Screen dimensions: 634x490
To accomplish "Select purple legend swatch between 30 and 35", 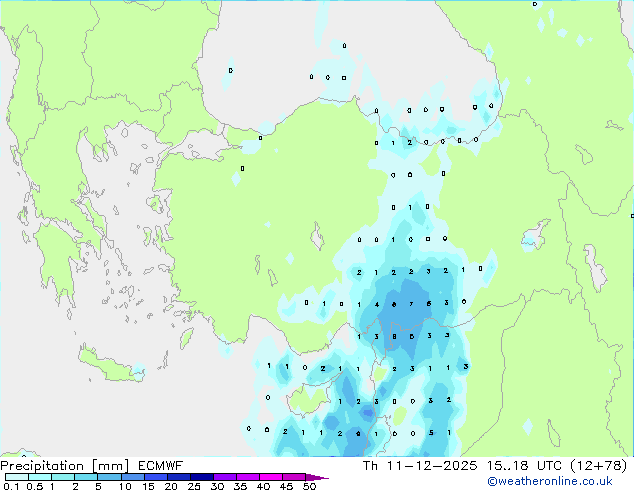I will [x=225, y=477].
